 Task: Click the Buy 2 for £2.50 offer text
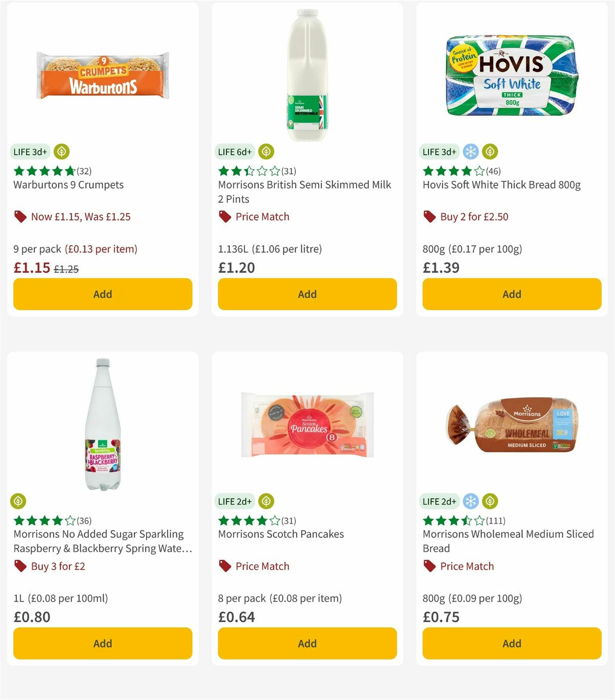[474, 216]
